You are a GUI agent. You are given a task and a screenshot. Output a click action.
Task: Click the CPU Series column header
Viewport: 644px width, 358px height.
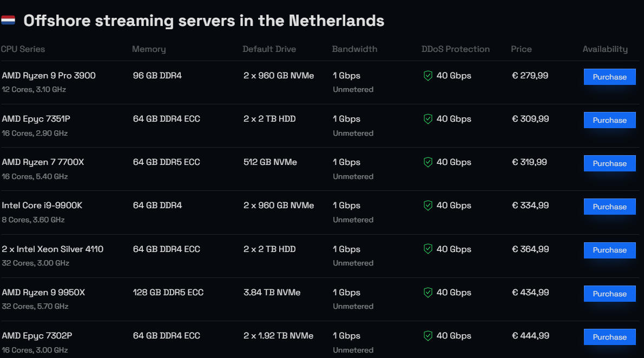coord(23,49)
